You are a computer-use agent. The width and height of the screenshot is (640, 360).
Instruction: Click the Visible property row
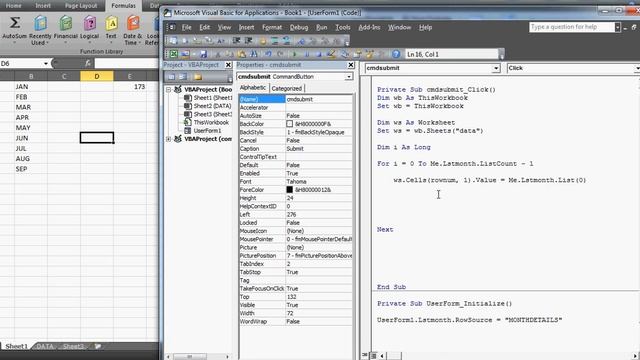pyautogui.click(x=296, y=305)
